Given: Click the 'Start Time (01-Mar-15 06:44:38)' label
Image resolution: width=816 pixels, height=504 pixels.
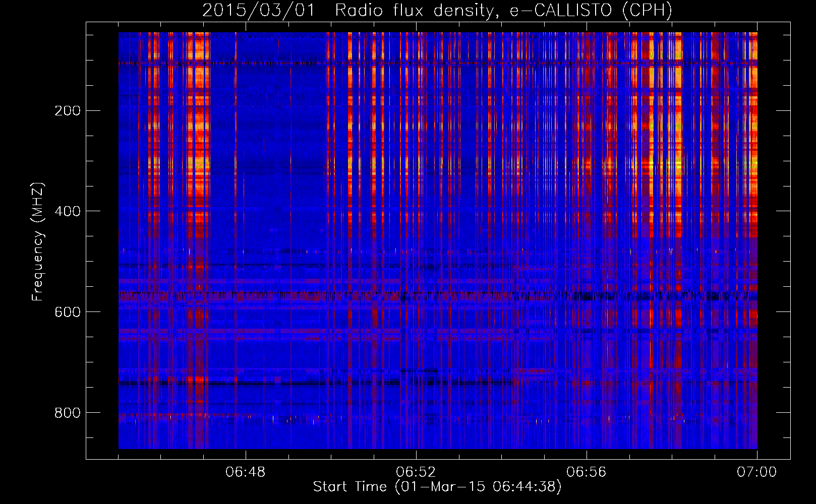Looking at the screenshot, I should pos(437,487).
